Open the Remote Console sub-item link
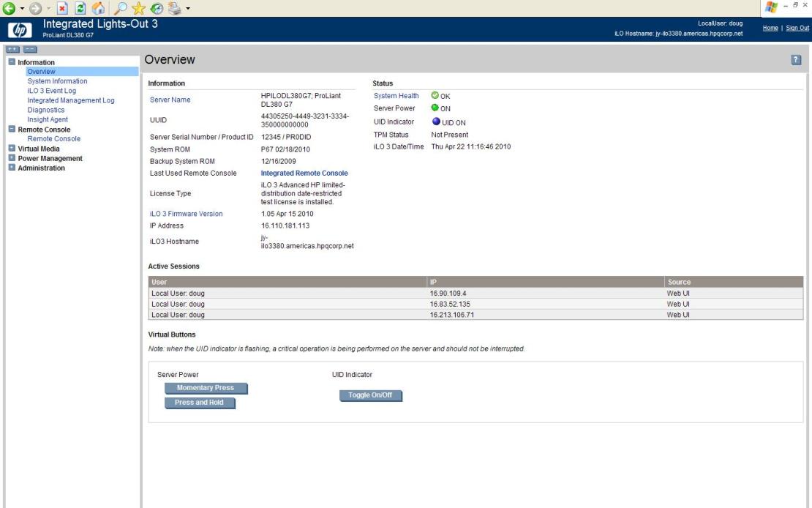Image resolution: width=812 pixels, height=508 pixels. [54, 138]
